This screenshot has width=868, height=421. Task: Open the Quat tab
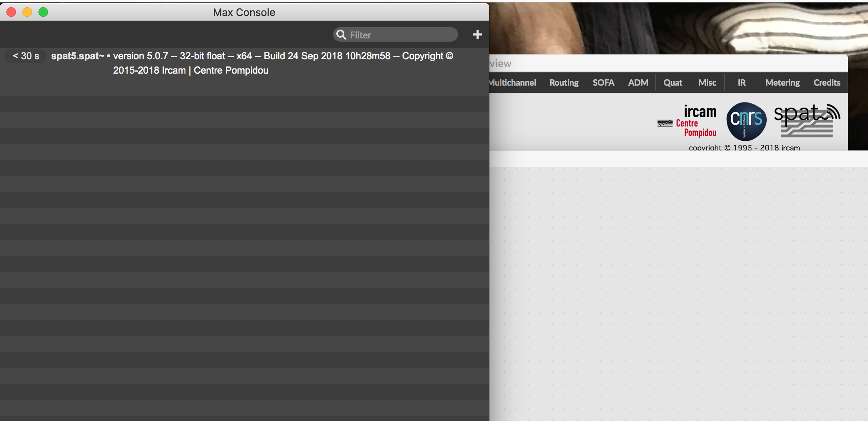point(673,82)
